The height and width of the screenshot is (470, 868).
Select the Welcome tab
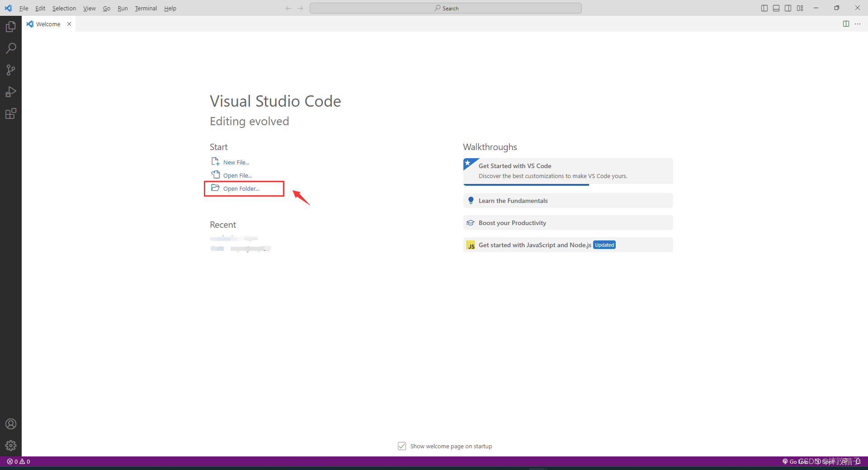pyautogui.click(x=48, y=24)
